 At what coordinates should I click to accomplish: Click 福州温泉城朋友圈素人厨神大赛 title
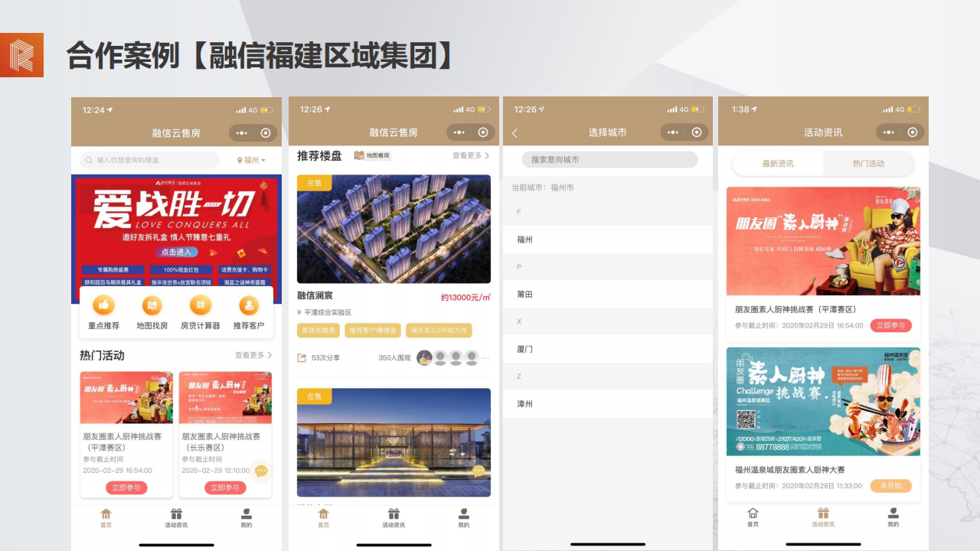[x=790, y=470]
